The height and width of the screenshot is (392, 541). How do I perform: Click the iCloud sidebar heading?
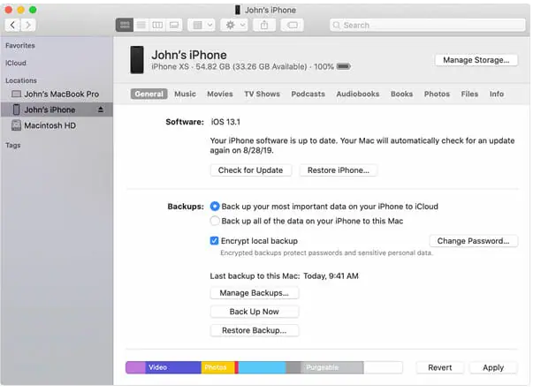[x=16, y=63]
